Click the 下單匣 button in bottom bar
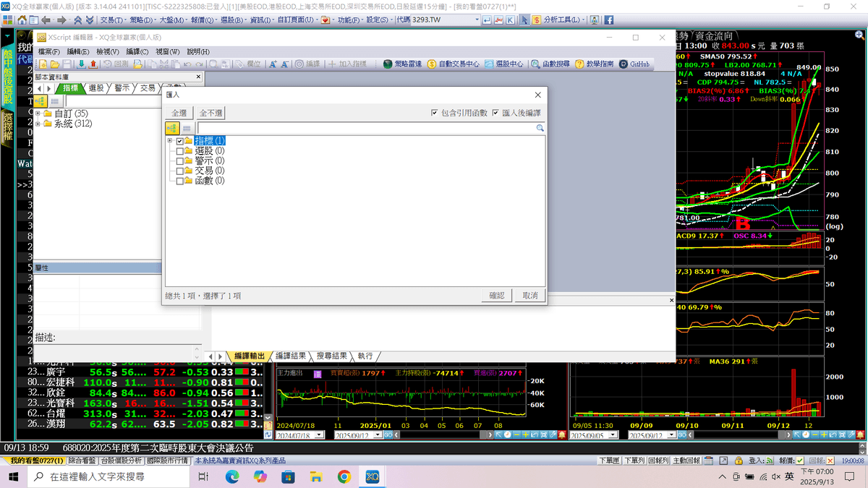The width and height of the screenshot is (868, 488). coord(608,461)
